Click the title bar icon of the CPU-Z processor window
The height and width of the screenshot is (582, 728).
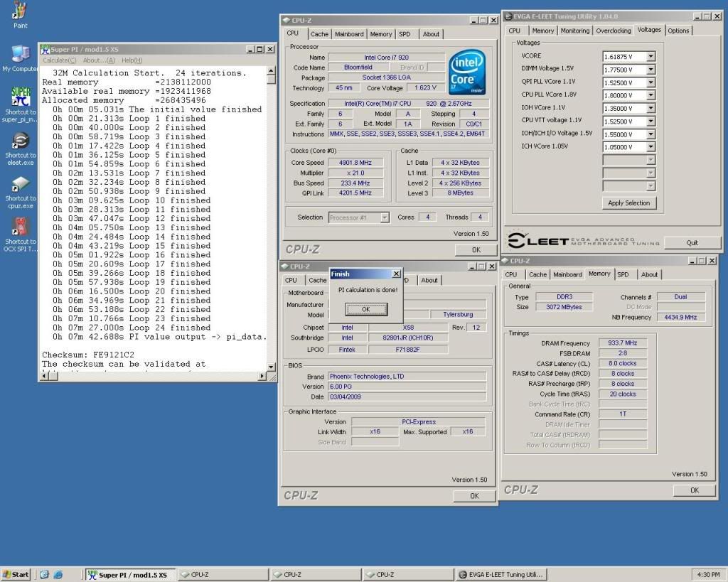click(287, 21)
